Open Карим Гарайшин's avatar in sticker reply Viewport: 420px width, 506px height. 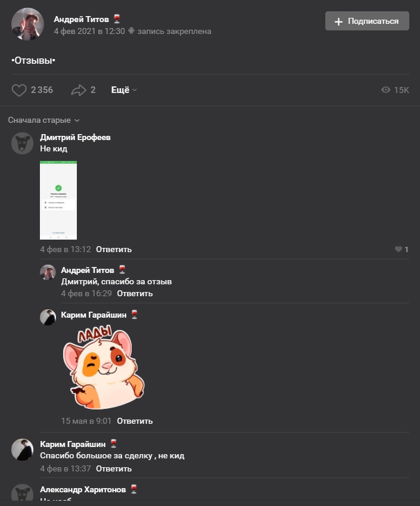pyautogui.click(x=48, y=317)
